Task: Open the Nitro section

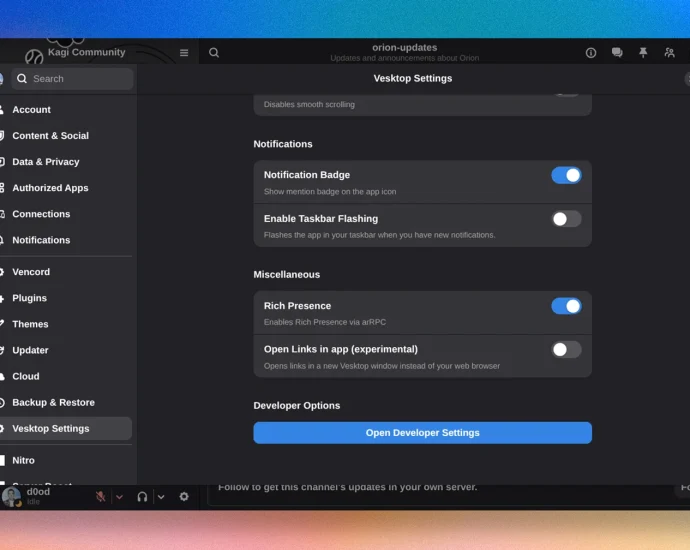Action: pos(66,460)
